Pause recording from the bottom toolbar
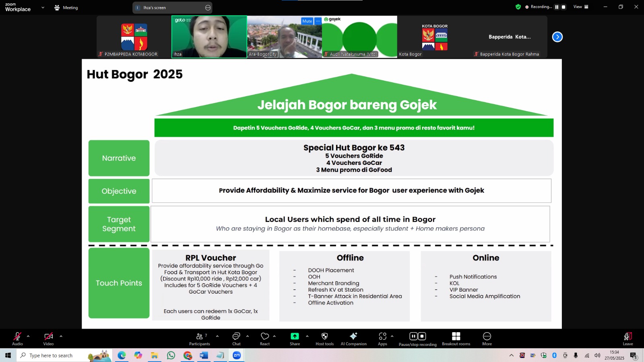 click(413, 336)
